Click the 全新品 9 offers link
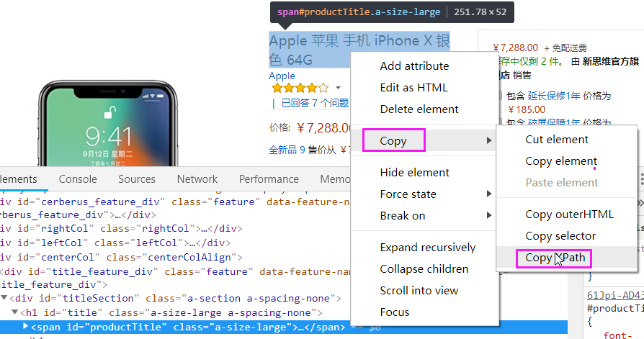The width and height of the screenshot is (644, 339). [287, 150]
